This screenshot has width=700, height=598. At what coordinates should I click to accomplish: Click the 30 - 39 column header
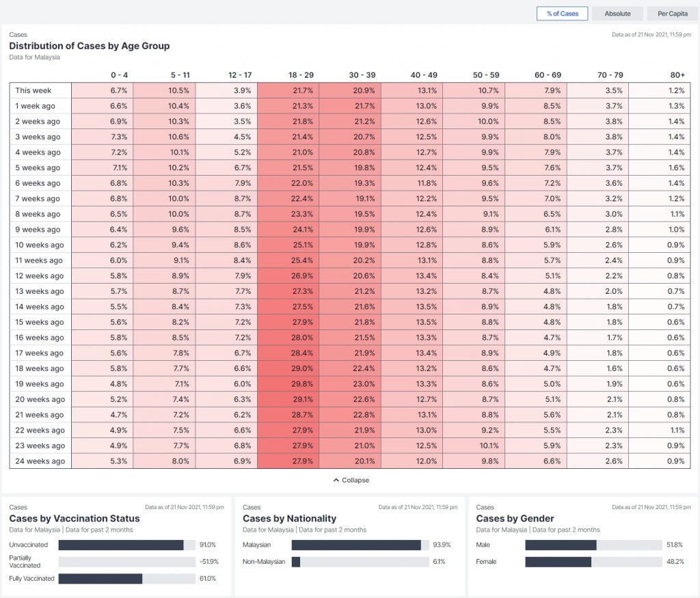click(362, 74)
